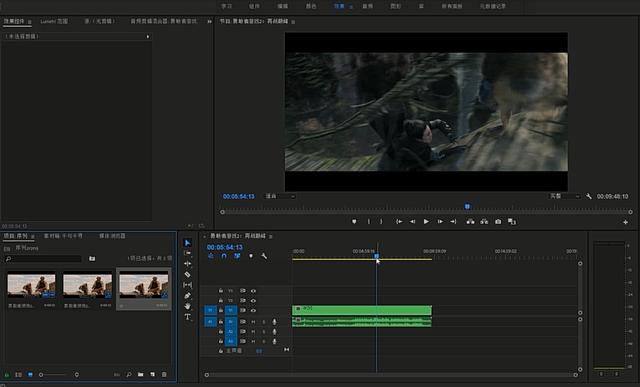Viewport: 640px width, 387px height.
Task: Click Add Marker in Program Monitor
Action: point(354,222)
